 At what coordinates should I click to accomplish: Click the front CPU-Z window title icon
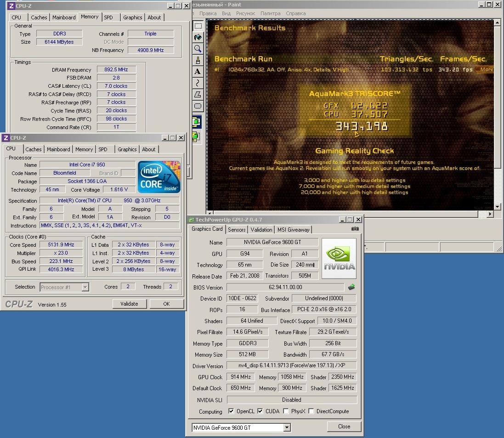point(6,137)
